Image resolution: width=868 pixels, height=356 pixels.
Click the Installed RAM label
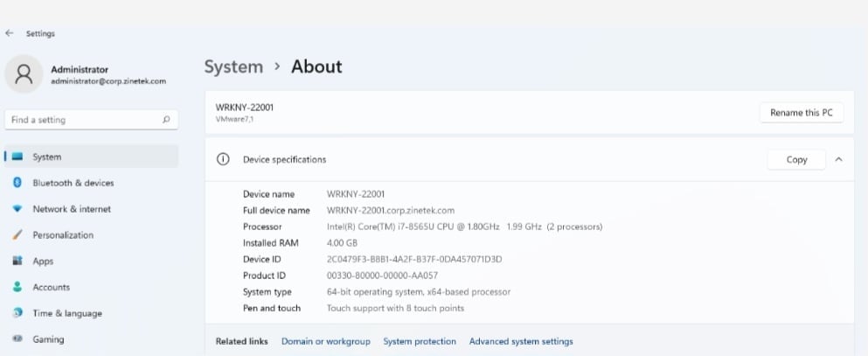(271, 242)
